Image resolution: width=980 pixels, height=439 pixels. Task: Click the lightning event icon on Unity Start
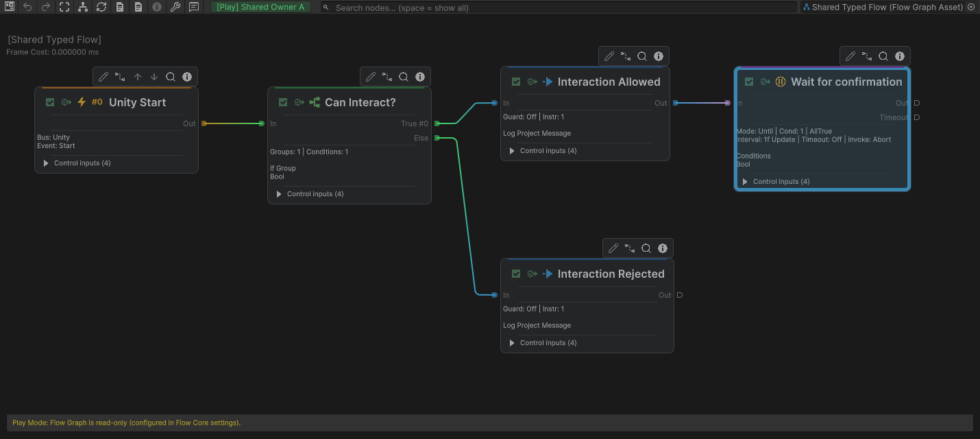(x=82, y=102)
